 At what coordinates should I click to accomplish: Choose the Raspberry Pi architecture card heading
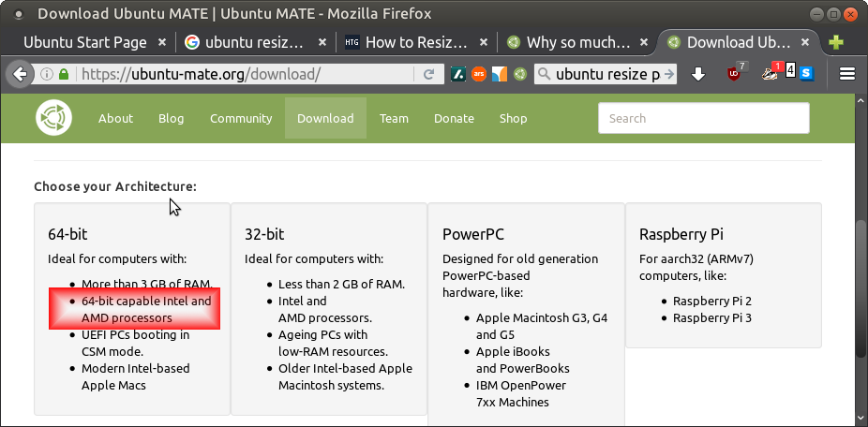point(681,234)
